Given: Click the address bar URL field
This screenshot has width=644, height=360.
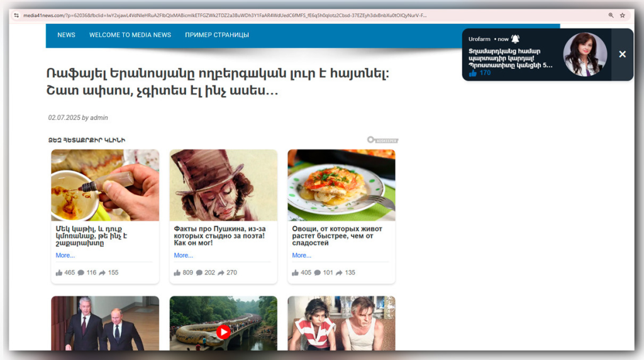Looking at the screenshot, I should click(225, 16).
